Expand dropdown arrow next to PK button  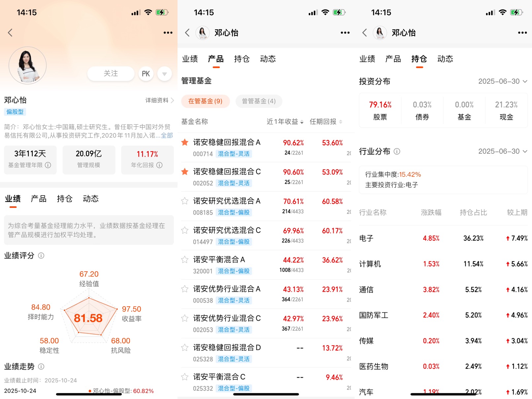click(164, 74)
